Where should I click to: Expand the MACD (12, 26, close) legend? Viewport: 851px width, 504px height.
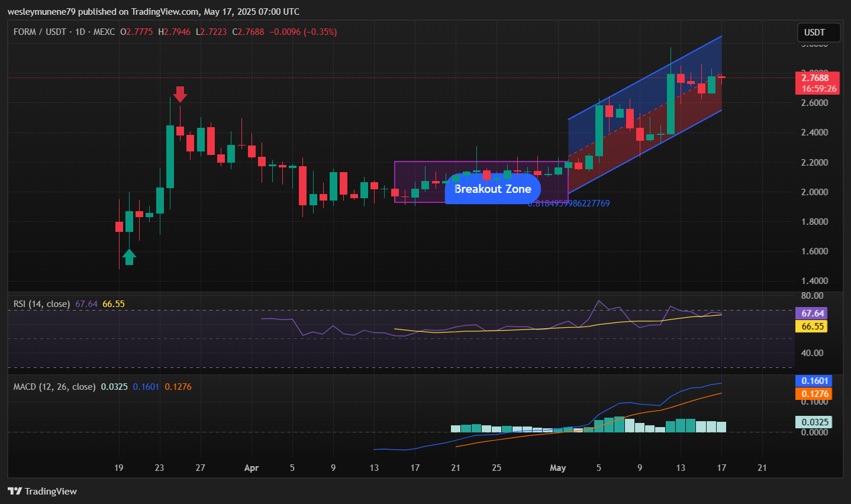tap(54, 387)
